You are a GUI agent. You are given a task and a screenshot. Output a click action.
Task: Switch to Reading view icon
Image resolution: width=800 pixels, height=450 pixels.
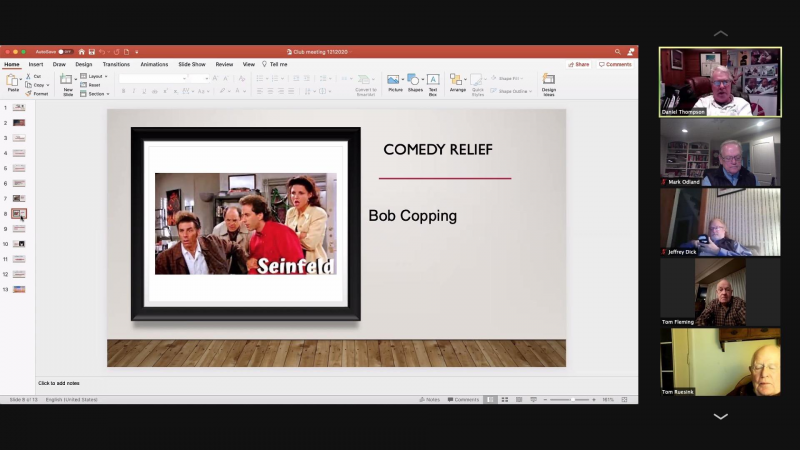pyautogui.click(x=519, y=399)
